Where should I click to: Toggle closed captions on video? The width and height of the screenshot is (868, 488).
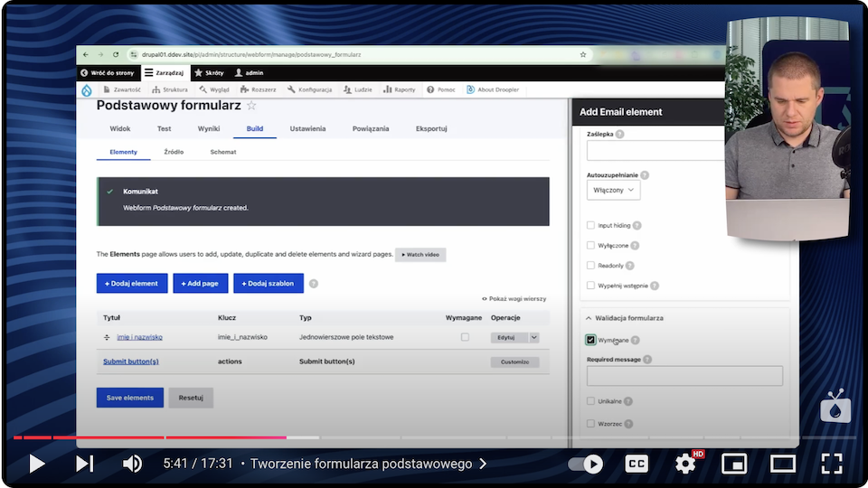637,464
